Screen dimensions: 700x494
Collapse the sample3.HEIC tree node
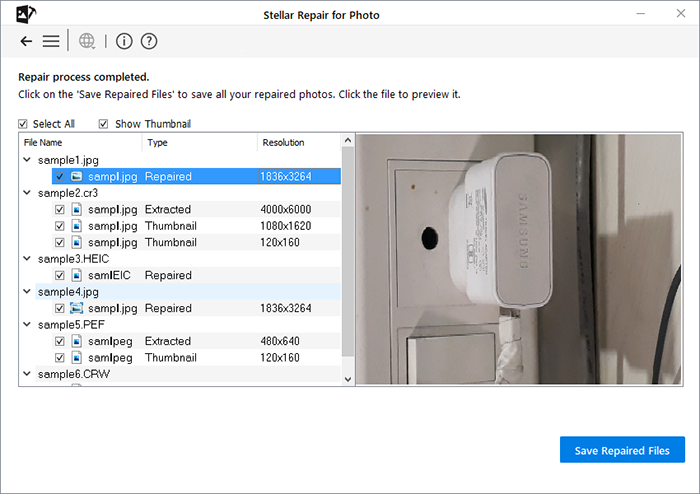pyautogui.click(x=27, y=258)
